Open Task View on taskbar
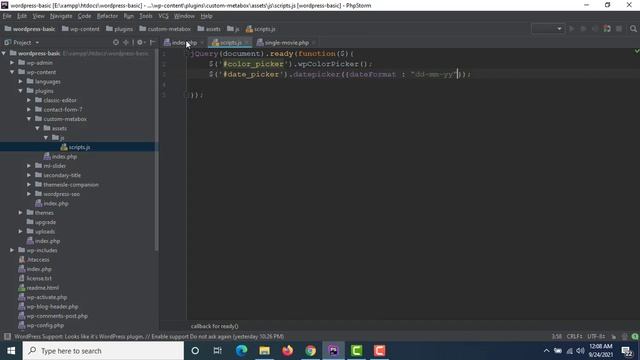Image resolution: width=640 pixels, height=360 pixels. point(218,351)
